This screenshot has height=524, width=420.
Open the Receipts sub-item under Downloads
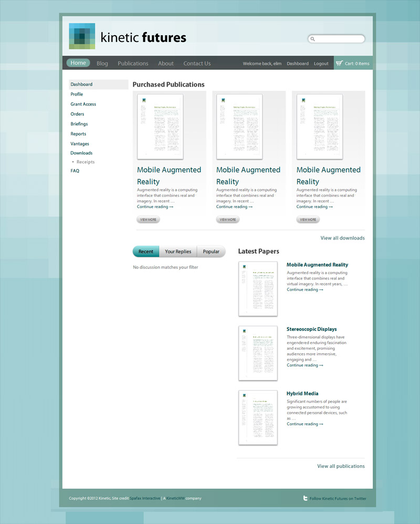86,162
